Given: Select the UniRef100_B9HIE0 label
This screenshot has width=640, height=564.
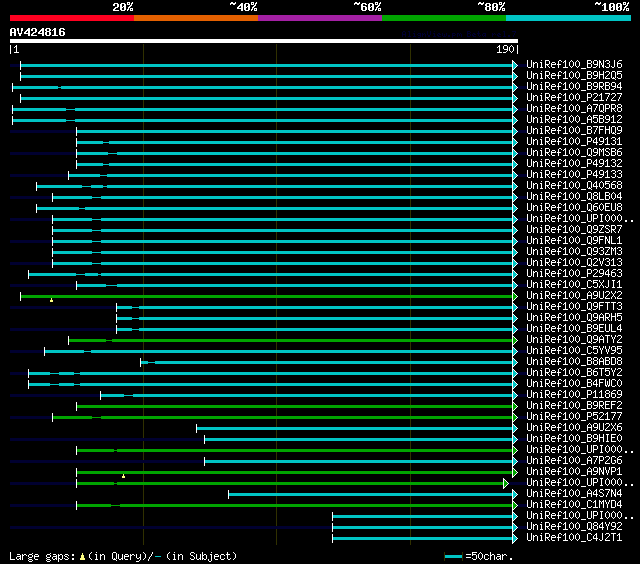Looking at the screenshot, I should click(x=574, y=439).
